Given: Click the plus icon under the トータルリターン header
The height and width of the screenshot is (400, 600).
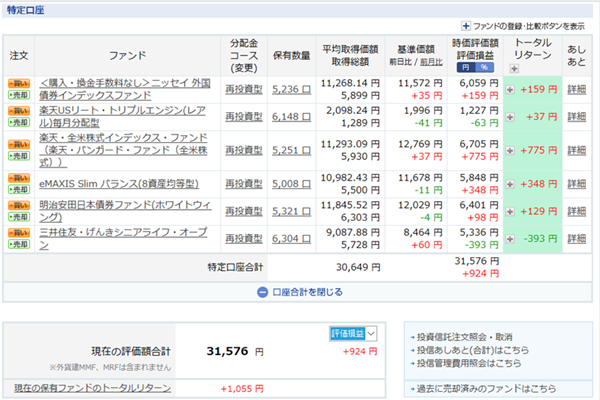Looking at the screenshot, I should point(514,69).
